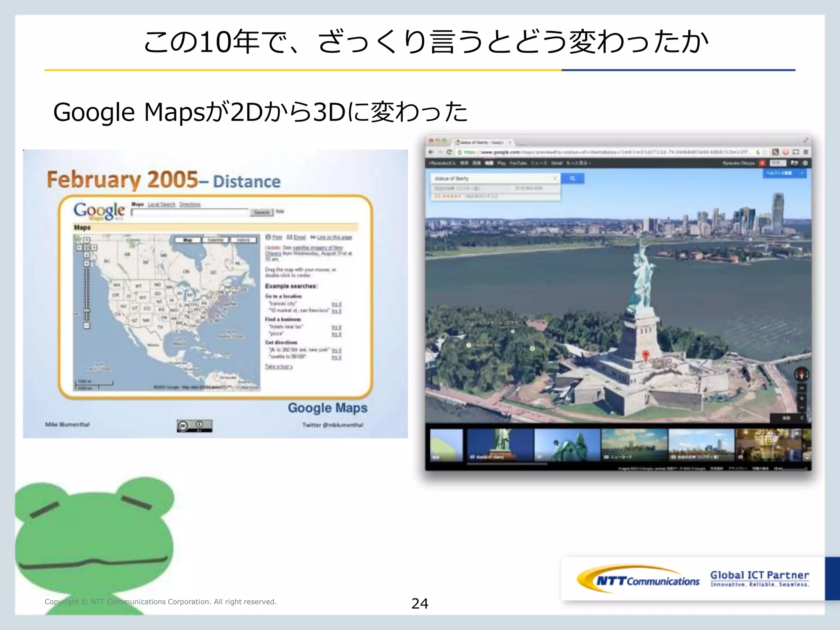Switch to the Map view tab

(x=187, y=240)
